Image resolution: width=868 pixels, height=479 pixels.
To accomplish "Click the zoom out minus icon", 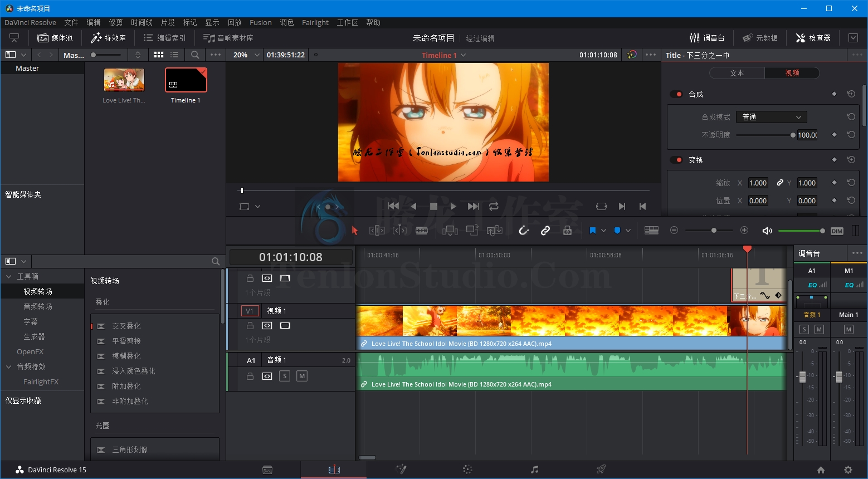I will click(674, 231).
